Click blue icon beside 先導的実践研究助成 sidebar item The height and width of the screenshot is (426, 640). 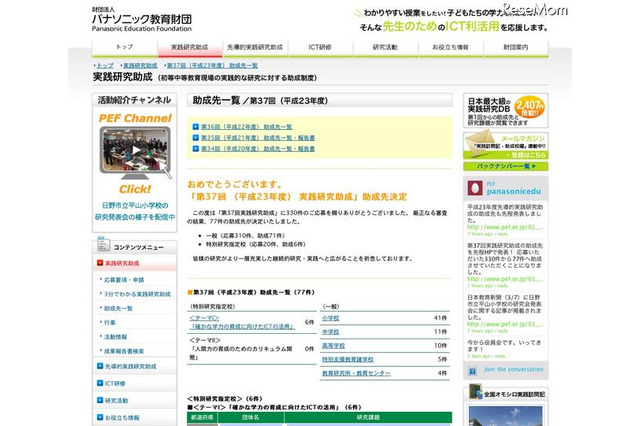point(100,366)
